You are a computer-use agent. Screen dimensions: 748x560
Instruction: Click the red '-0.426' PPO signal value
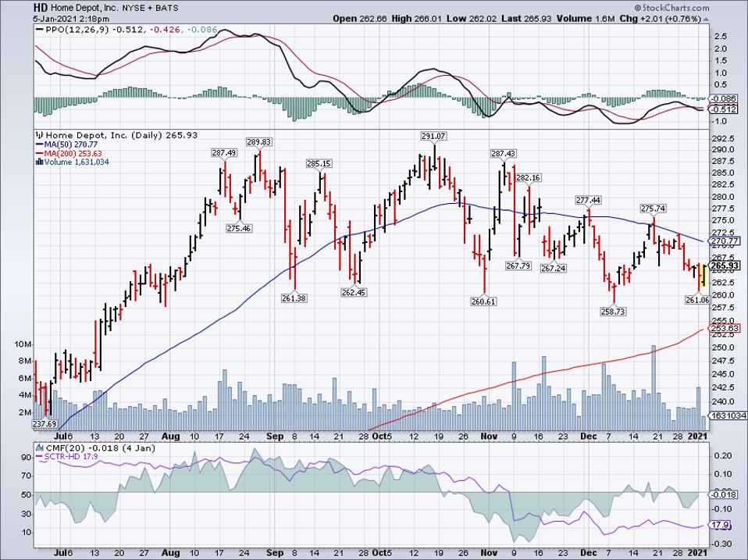click(165, 30)
